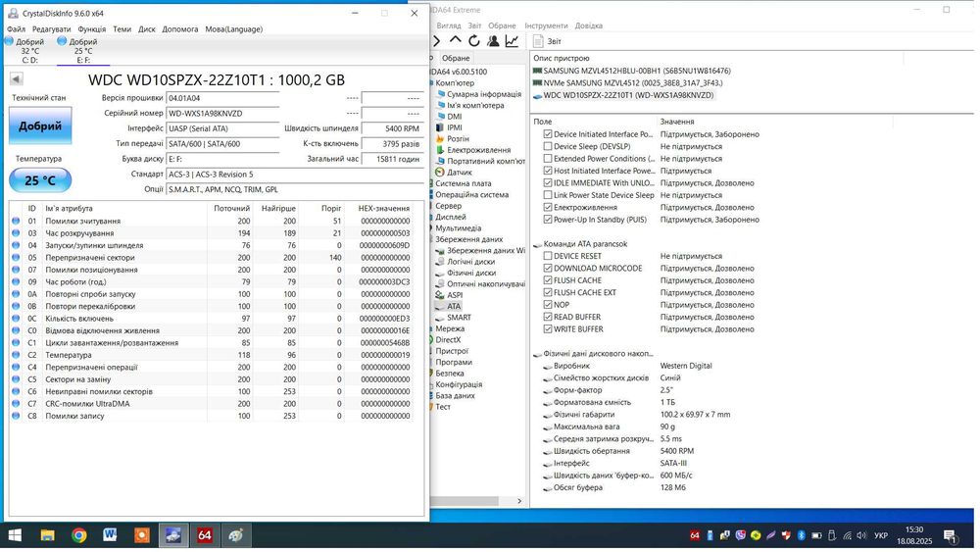Select the Логічні диски tree item
980x552 pixels.
[x=470, y=262]
